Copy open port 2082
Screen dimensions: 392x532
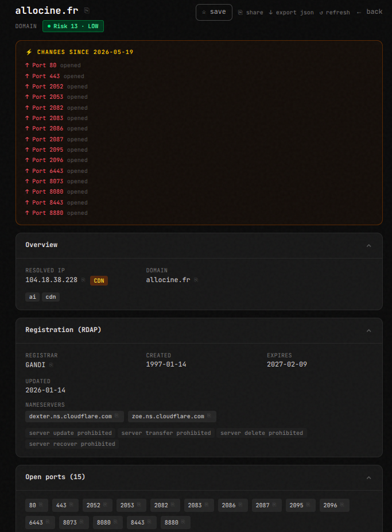click(x=173, y=504)
